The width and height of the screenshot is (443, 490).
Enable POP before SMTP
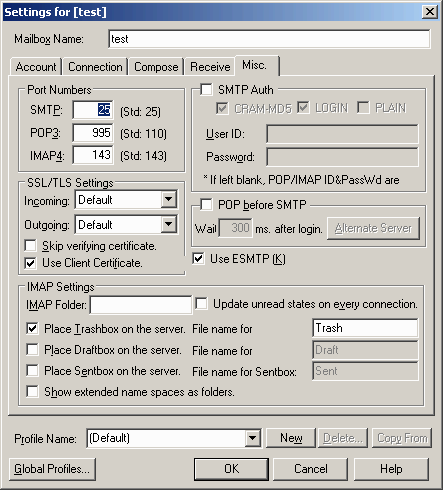pyautogui.click(x=206, y=204)
